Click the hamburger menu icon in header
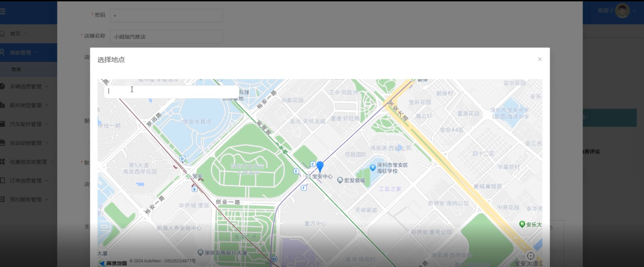Viewport: 644px width, 267px height. coord(3,11)
